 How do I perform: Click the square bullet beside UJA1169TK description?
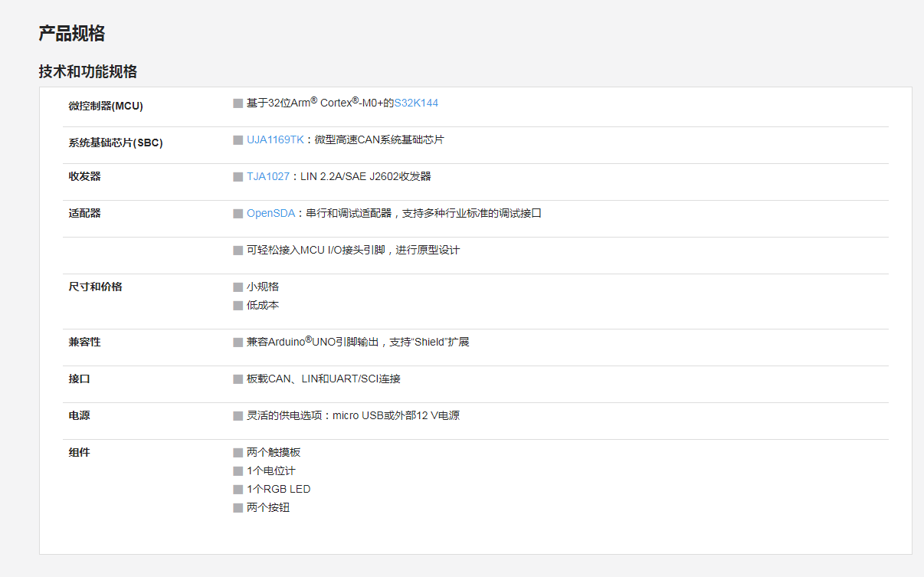238,139
